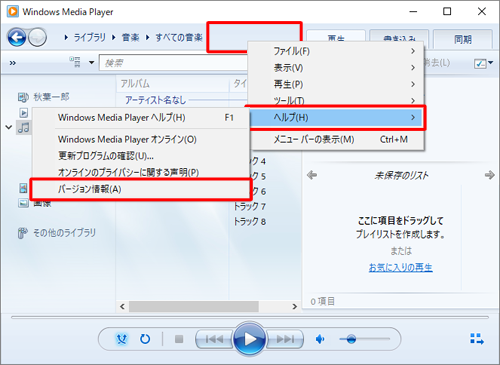
Task: Switch to the 同期 tab
Action: point(463,39)
